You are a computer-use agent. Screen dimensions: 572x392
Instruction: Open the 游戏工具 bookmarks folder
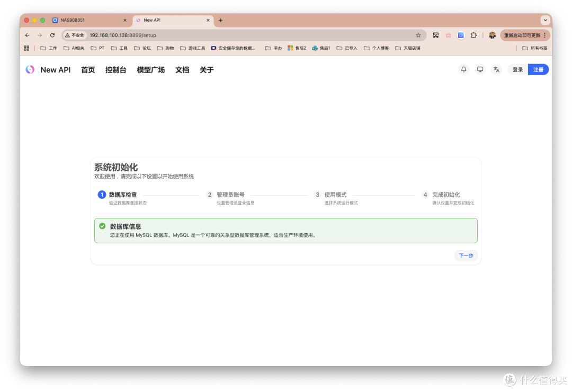pos(193,48)
